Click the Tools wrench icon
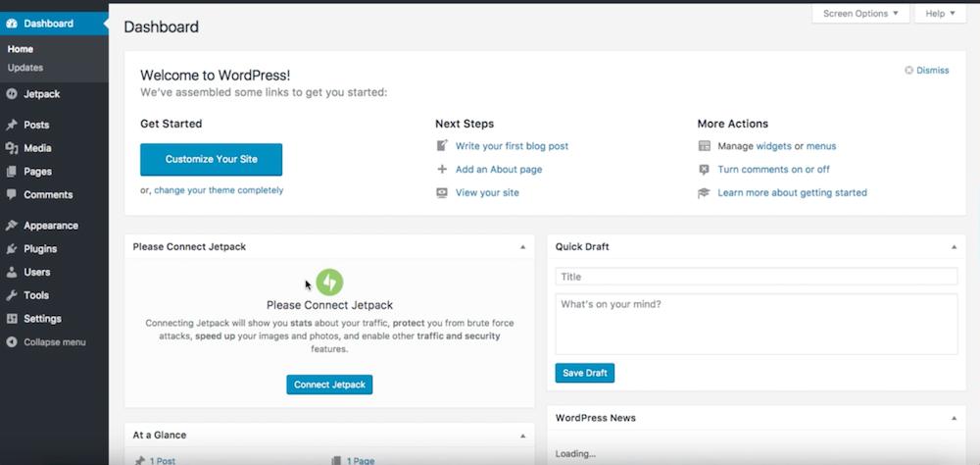 click(11, 295)
